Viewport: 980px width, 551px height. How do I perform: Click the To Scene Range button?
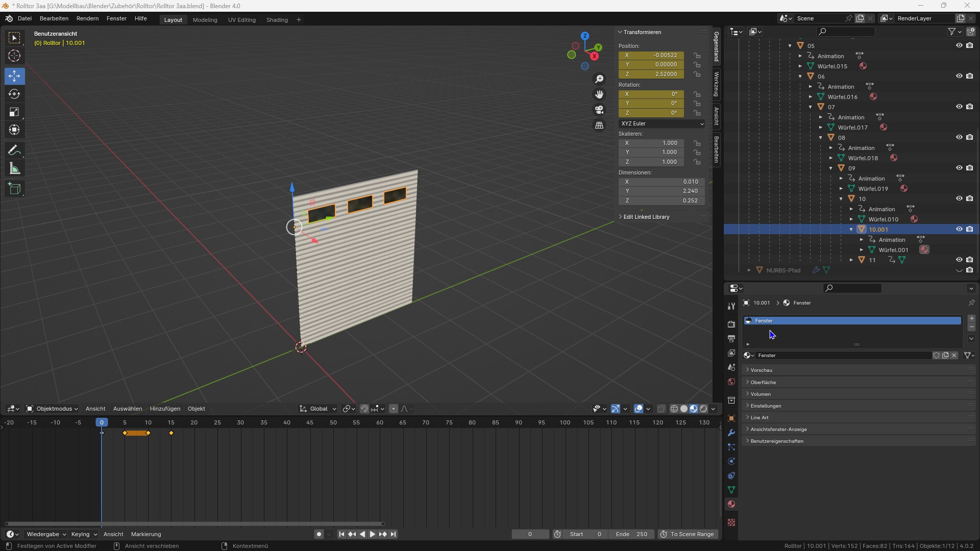[x=688, y=534]
